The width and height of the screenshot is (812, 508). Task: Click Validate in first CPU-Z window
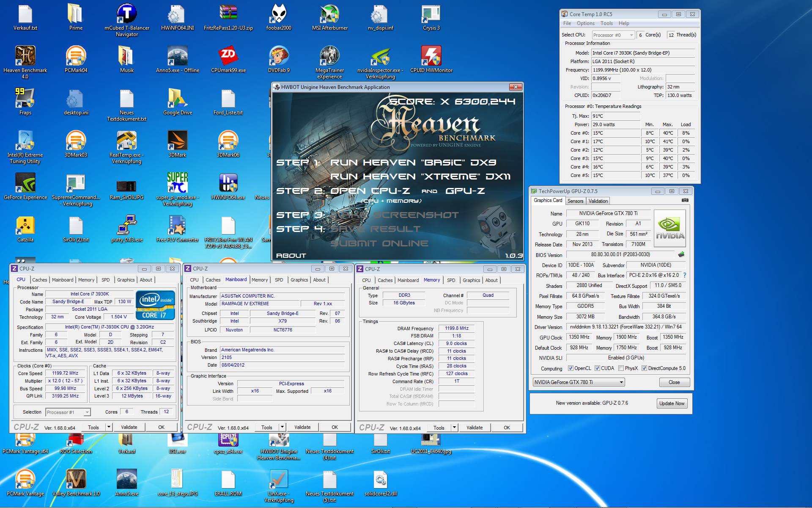pyautogui.click(x=129, y=427)
